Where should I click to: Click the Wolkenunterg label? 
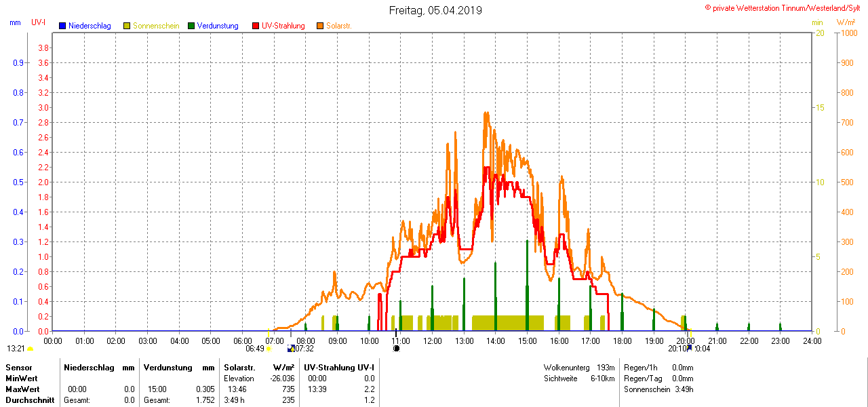[x=566, y=367]
